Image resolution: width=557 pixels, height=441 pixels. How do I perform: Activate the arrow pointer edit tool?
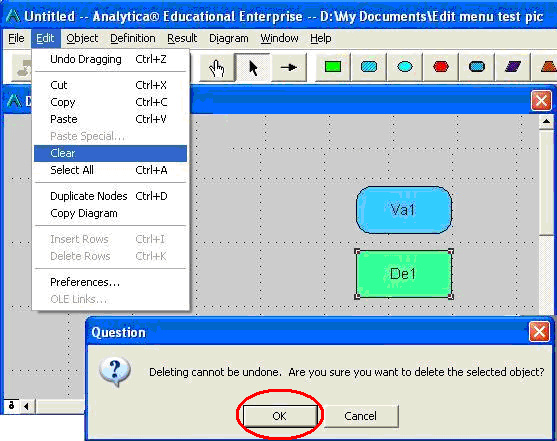[253, 68]
